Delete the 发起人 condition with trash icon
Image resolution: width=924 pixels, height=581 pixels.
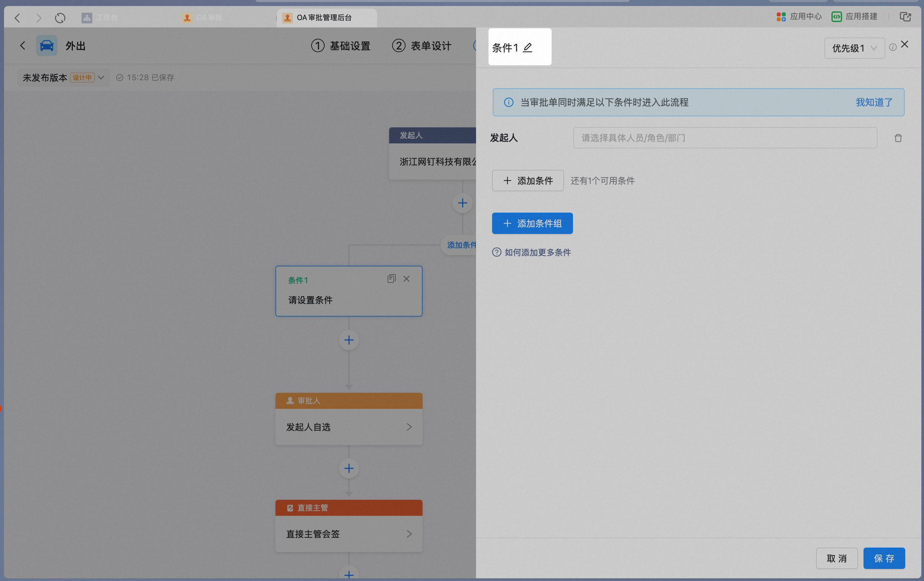(x=898, y=138)
